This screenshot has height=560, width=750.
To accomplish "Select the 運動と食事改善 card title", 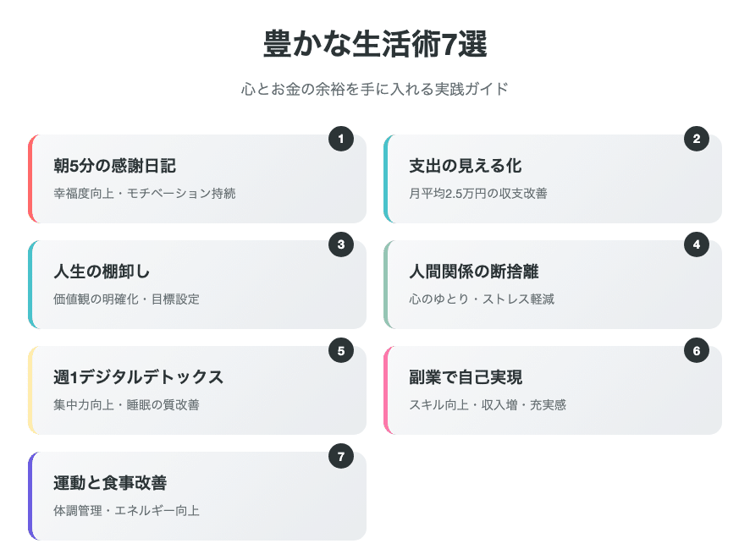I will (x=109, y=483).
